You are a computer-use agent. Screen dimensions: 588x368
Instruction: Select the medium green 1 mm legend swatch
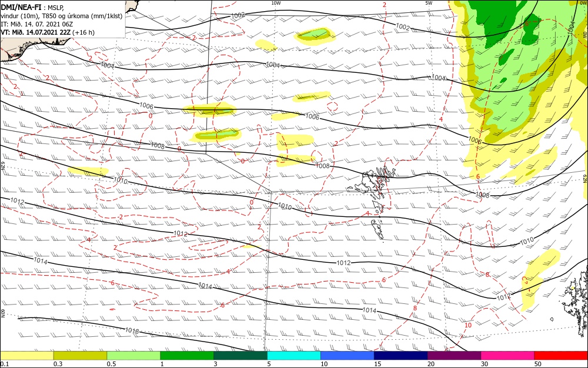tap(187, 356)
